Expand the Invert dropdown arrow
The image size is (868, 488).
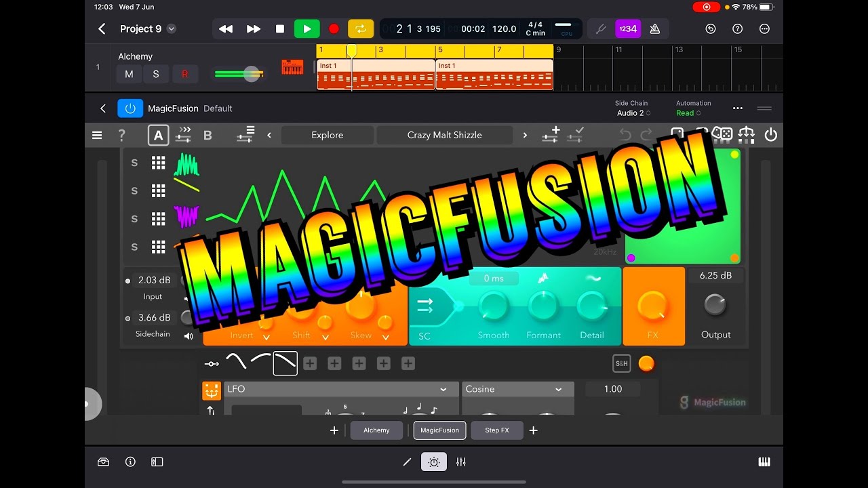pyautogui.click(x=266, y=337)
